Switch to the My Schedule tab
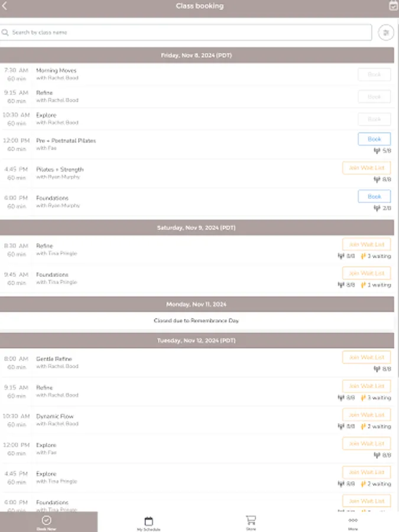 click(147, 521)
